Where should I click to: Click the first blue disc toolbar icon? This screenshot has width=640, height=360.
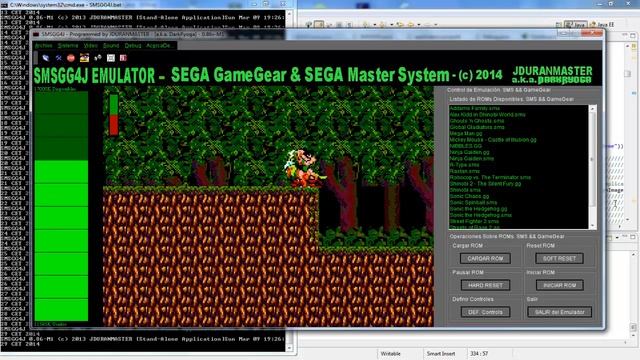(x=46, y=58)
